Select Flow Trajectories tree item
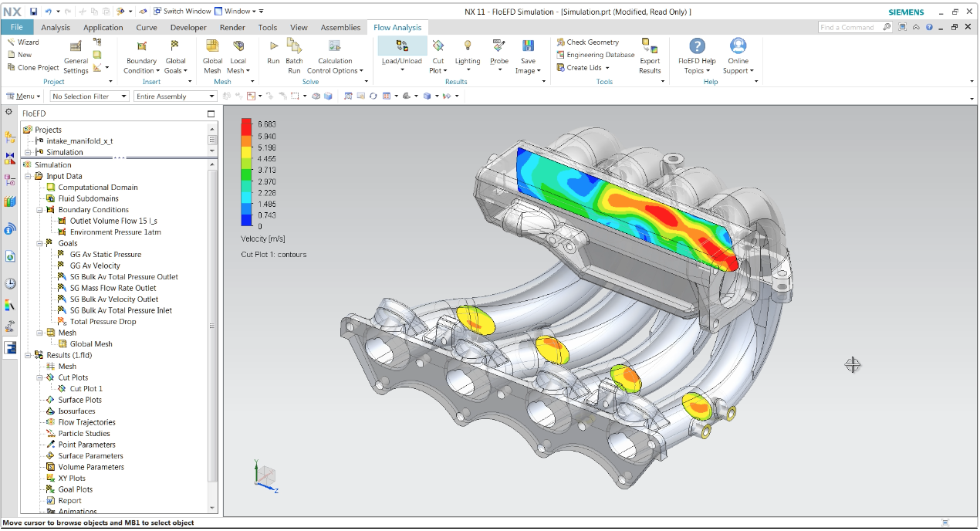 [86, 422]
